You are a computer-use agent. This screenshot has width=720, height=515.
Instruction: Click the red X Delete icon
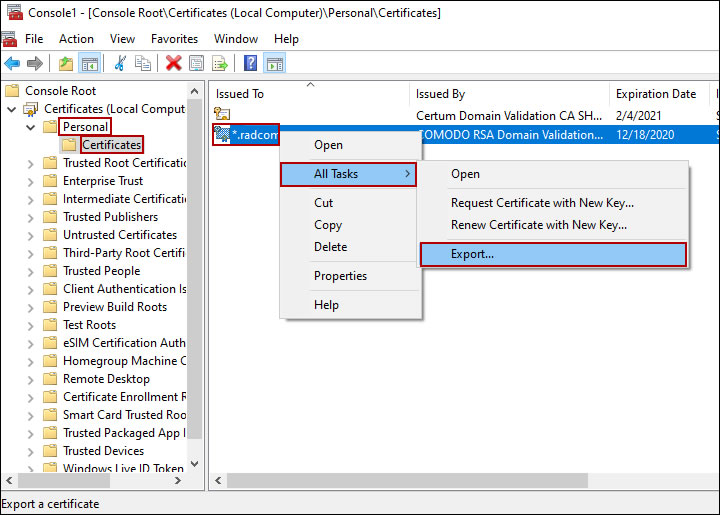click(173, 64)
